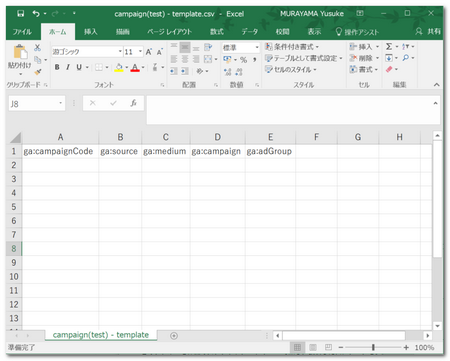This screenshot has width=450, height=361.
Task: Open the font size 11 dropdown
Action: point(141,52)
